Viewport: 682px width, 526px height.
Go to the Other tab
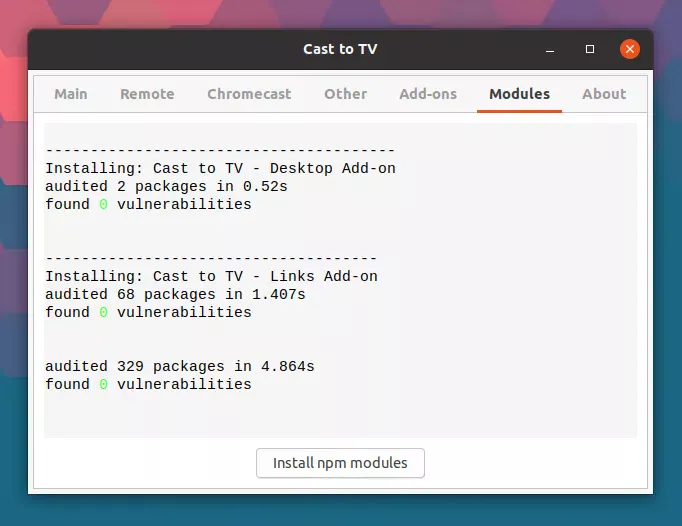point(345,94)
